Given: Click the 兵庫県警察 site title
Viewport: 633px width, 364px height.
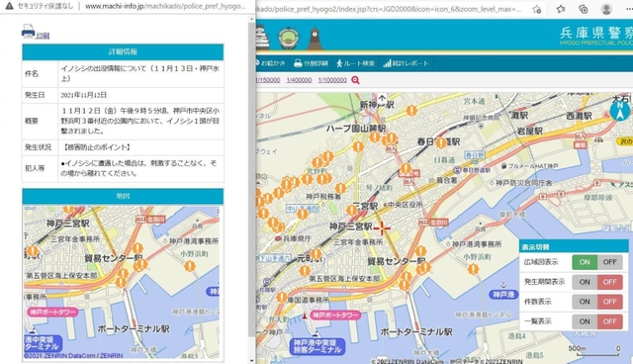Looking at the screenshot, I should [596, 33].
